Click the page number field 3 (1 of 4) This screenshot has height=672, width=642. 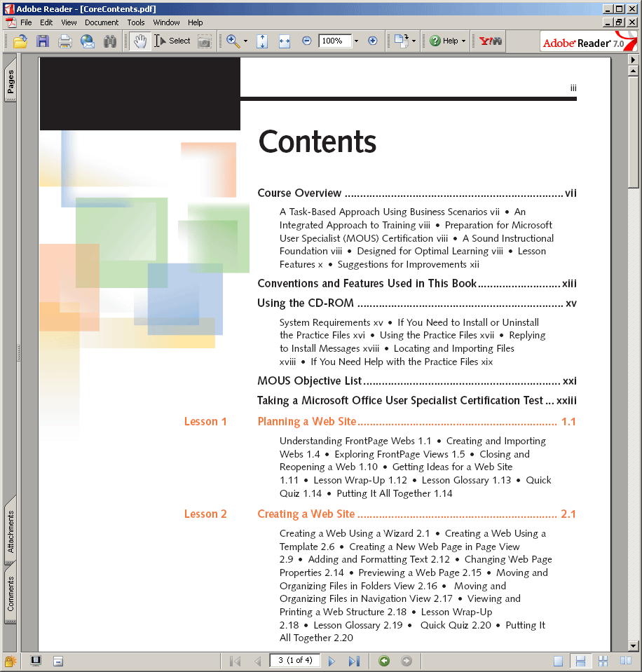[x=295, y=660]
